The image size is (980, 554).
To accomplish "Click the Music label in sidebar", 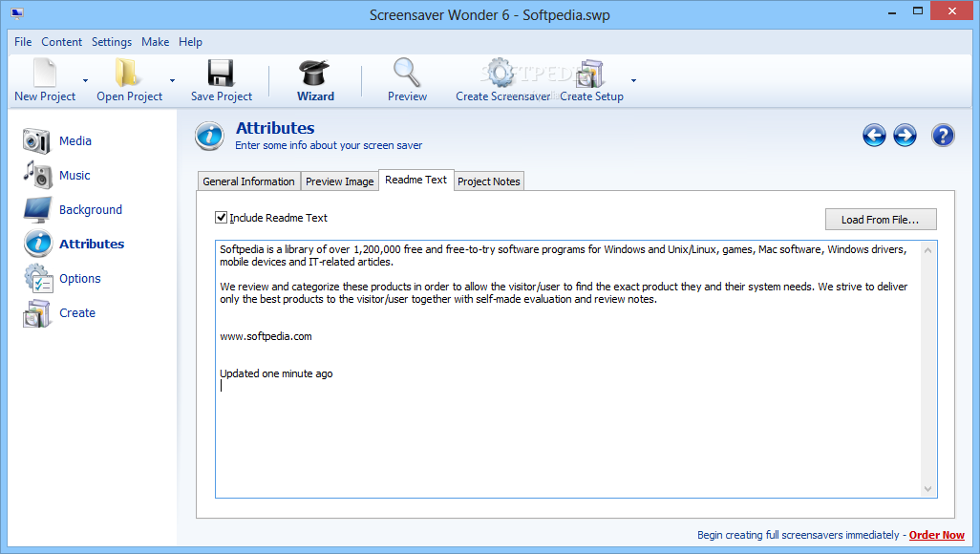I will (x=75, y=175).
